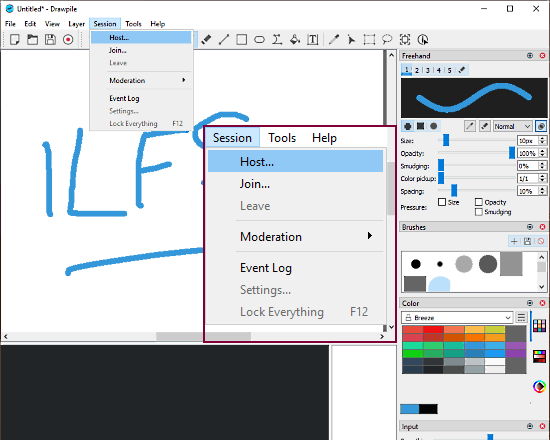Screen dimensions: 550x440
Task: Select the Ellipse tool
Action: pos(259,39)
